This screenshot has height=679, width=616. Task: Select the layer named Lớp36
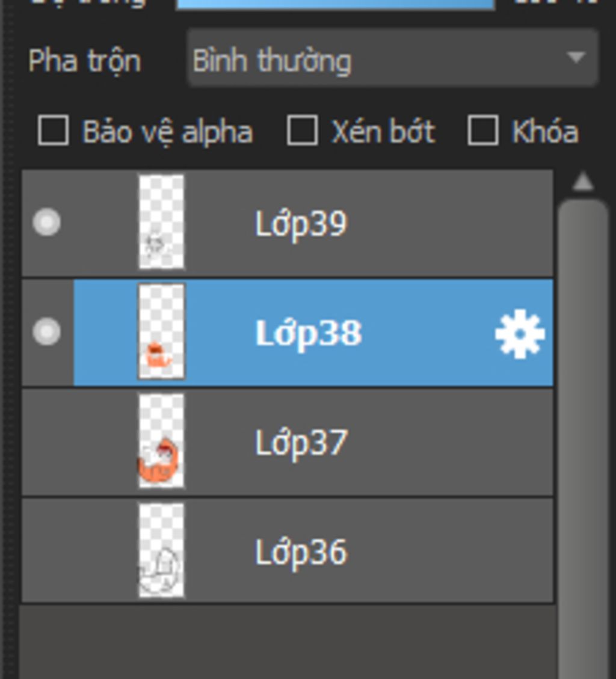coord(301,552)
